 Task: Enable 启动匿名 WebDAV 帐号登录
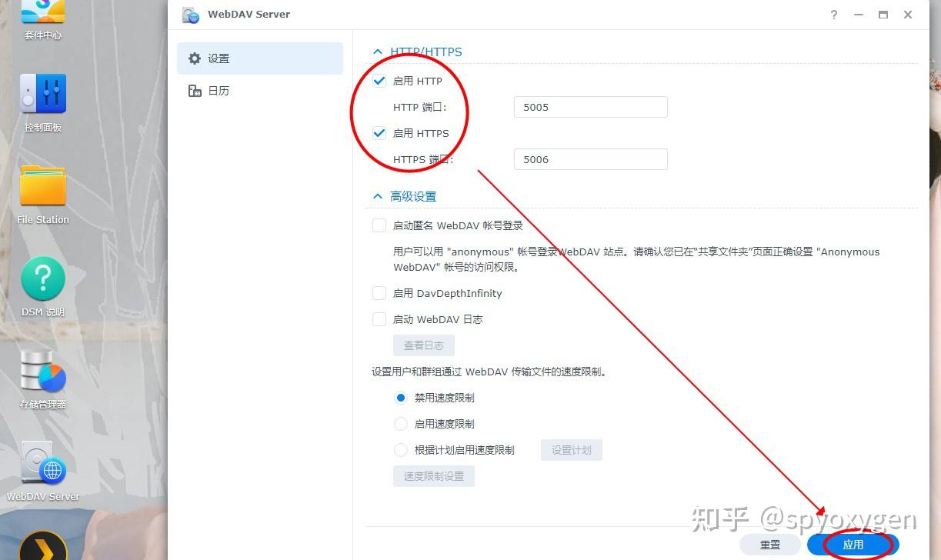coord(379,225)
